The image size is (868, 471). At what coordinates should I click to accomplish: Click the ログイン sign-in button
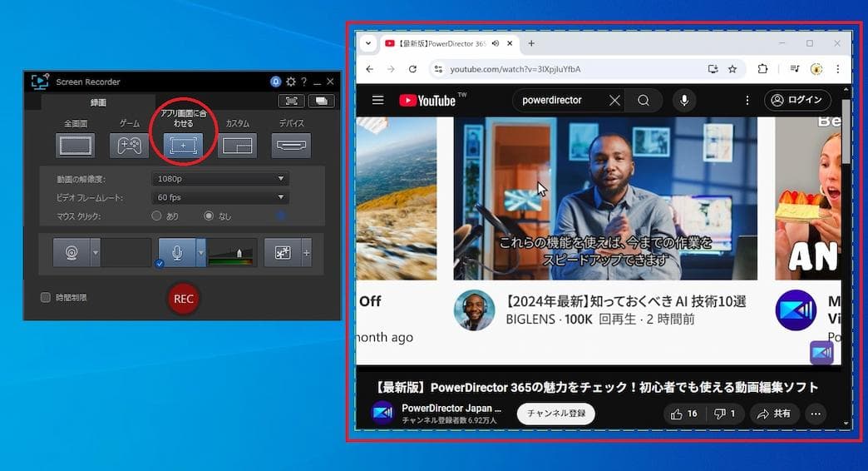pos(797,100)
